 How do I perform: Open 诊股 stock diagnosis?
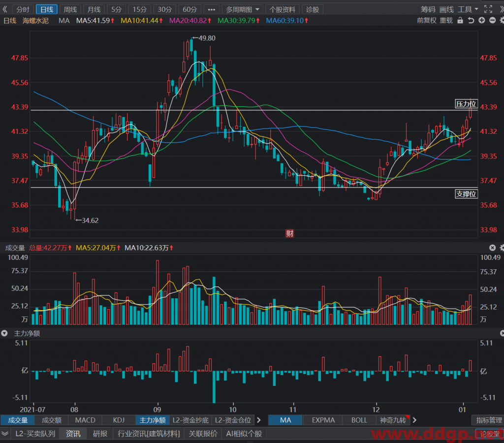(313, 9)
